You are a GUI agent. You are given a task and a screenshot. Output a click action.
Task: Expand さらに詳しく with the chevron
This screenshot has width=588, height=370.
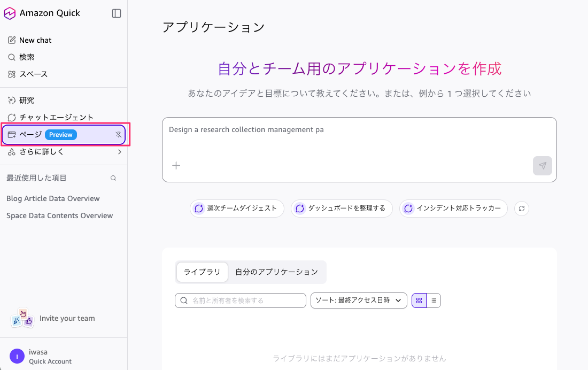pyautogui.click(x=120, y=152)
